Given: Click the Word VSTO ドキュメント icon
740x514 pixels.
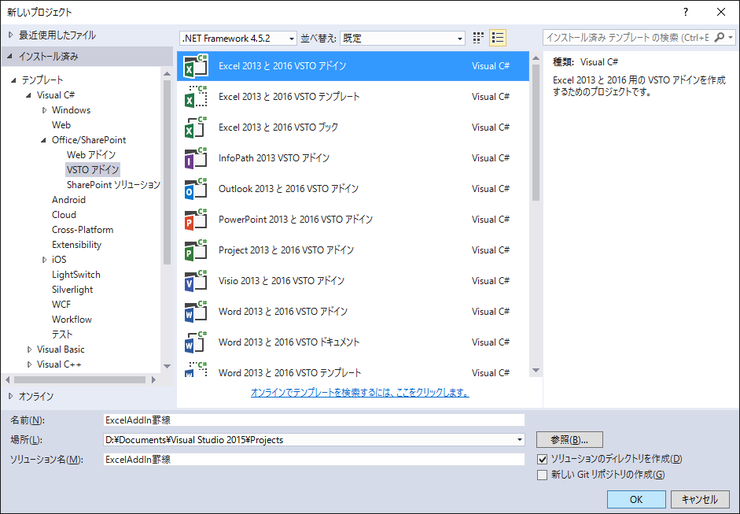Looking at the screenshot, I should pyautogui.click(x=196, y=342).
